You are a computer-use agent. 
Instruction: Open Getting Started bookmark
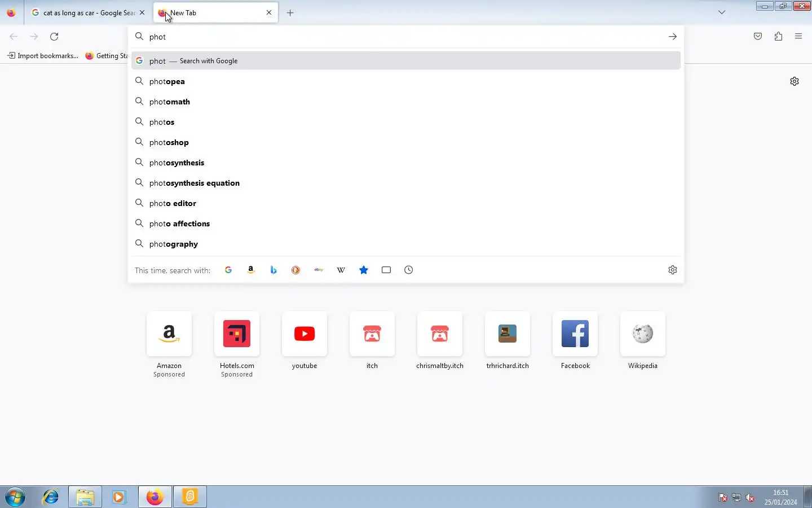[107, 55]
